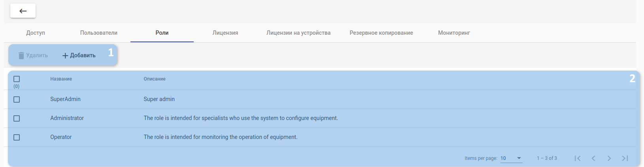The image size is (644, 167).
Task: Toggle the select-all checkbox in header
Action: pyautogui.click(x=17, y=79)
